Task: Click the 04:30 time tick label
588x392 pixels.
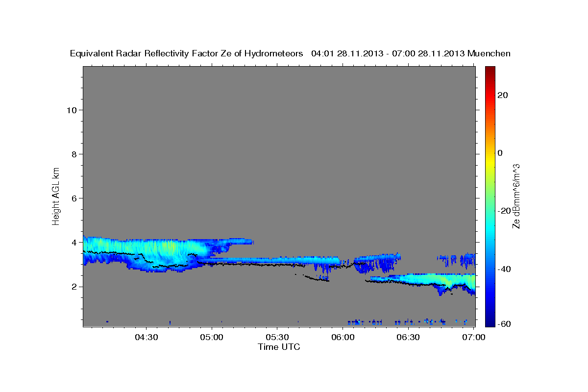Action: [147, 338]
